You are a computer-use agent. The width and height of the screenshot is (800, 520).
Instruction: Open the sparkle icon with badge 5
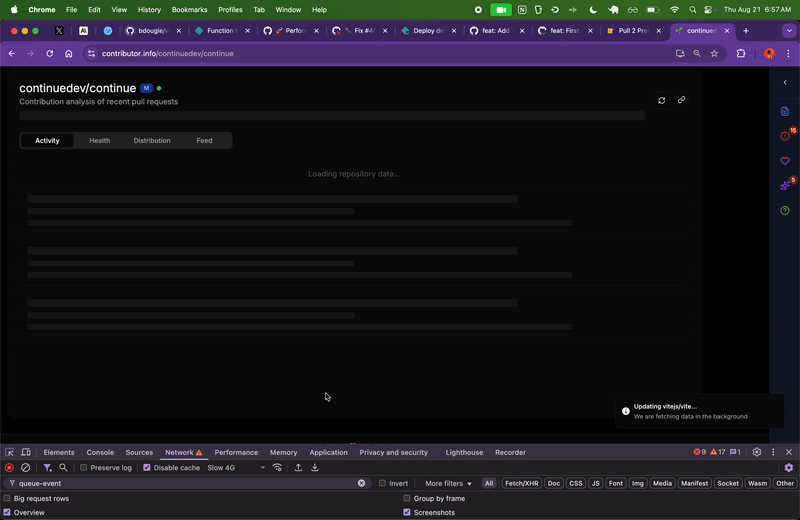(x=785, y=186)
